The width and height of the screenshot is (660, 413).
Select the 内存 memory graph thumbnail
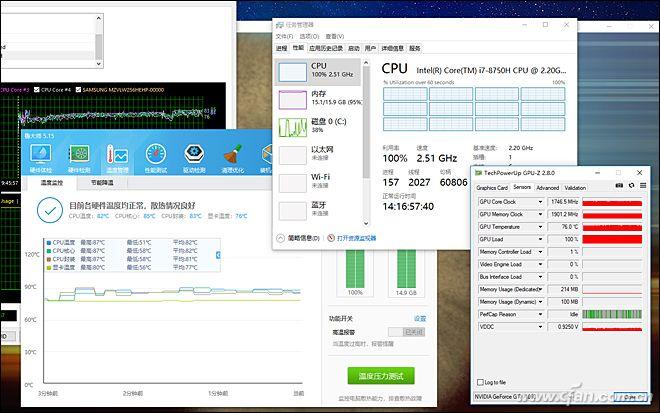[293, 100]
